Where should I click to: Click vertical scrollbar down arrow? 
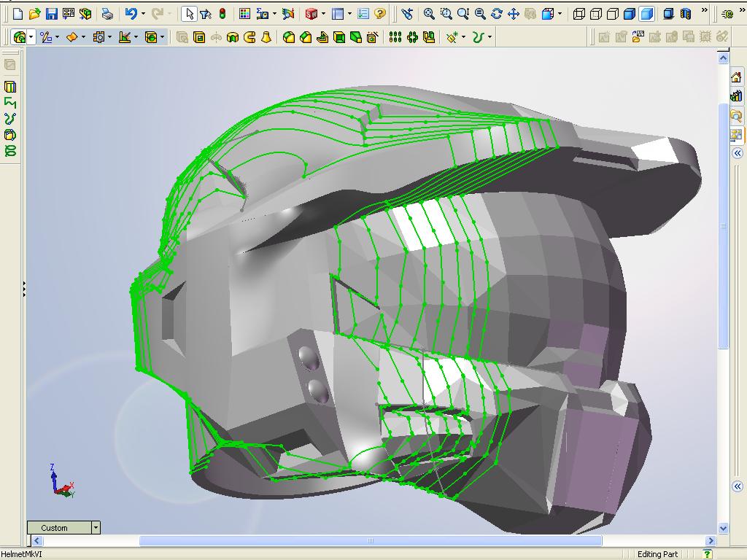723,528
